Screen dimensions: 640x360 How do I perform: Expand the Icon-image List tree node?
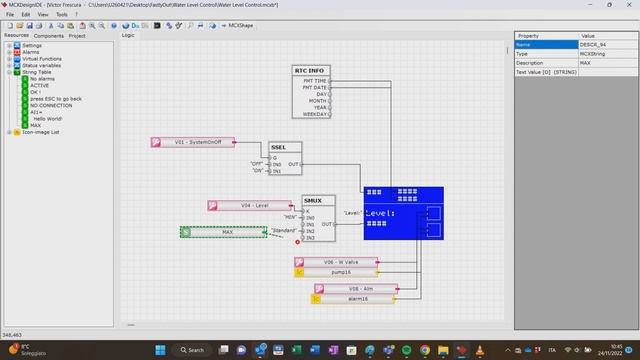pos(9,132)
